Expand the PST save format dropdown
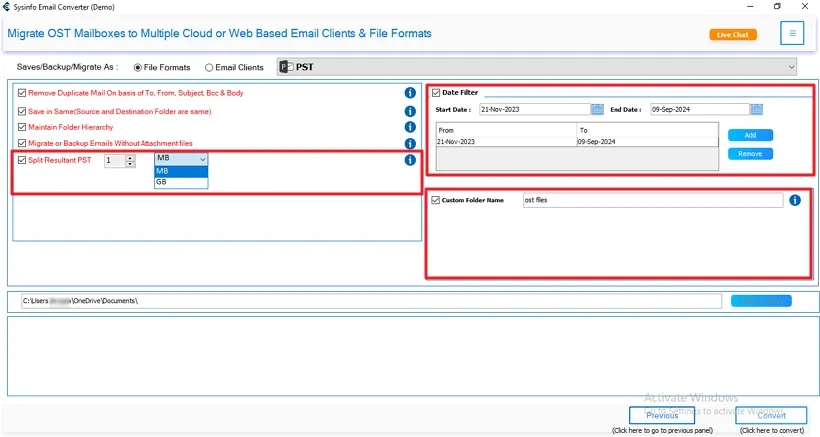820x437 pixels. [x=791, y=67]
